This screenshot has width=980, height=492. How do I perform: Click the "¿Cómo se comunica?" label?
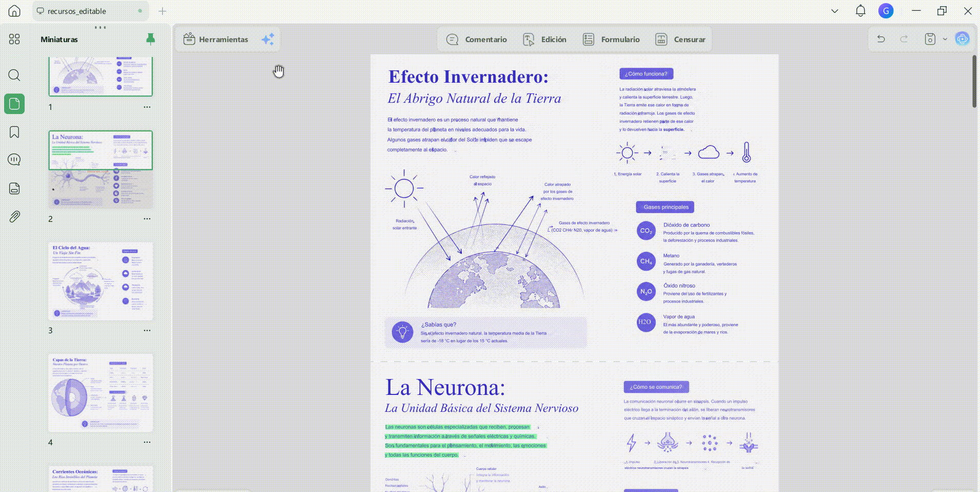pyautogui.click(x=656, y=387)
